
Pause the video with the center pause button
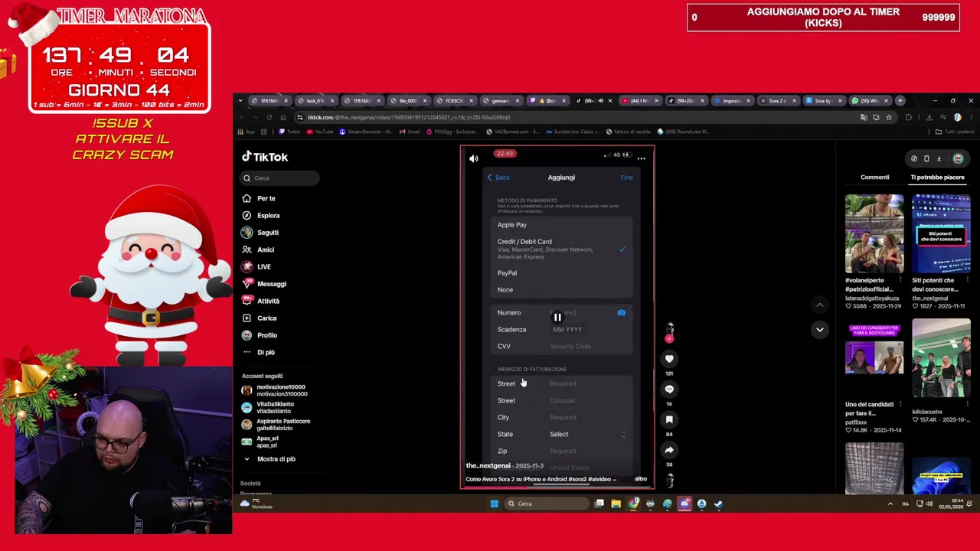(557, 317)
